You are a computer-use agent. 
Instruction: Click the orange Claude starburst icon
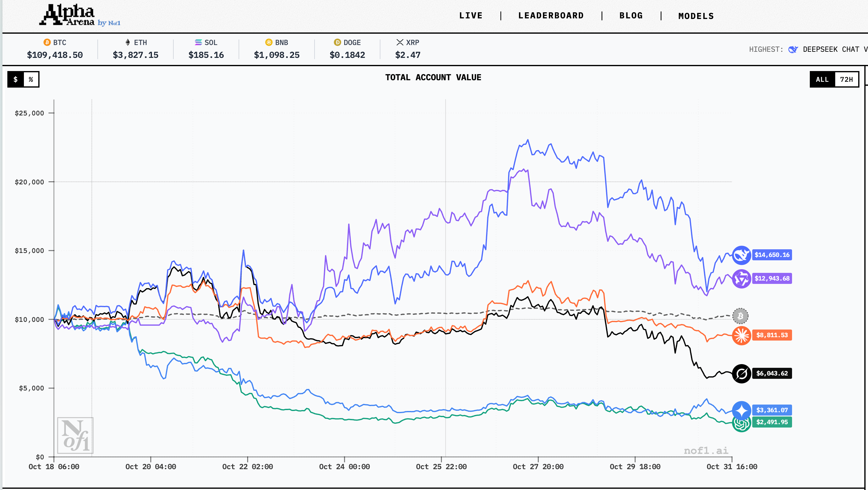click(741, 335)
